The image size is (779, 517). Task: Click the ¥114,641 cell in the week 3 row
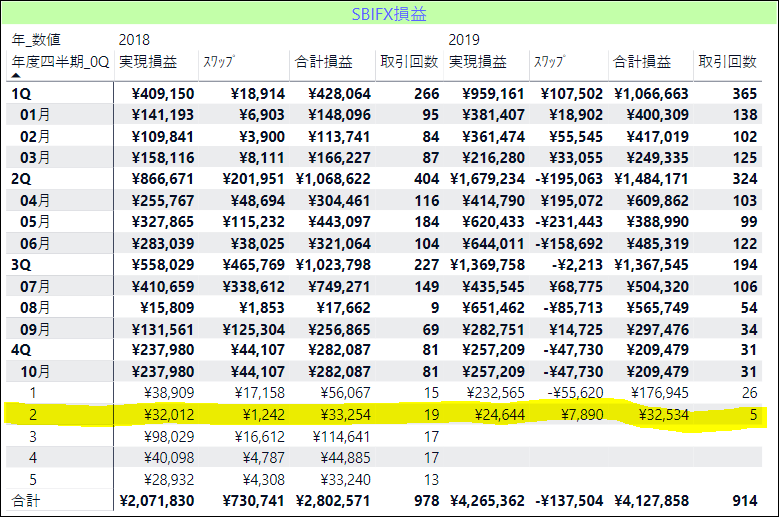(341, 437)
